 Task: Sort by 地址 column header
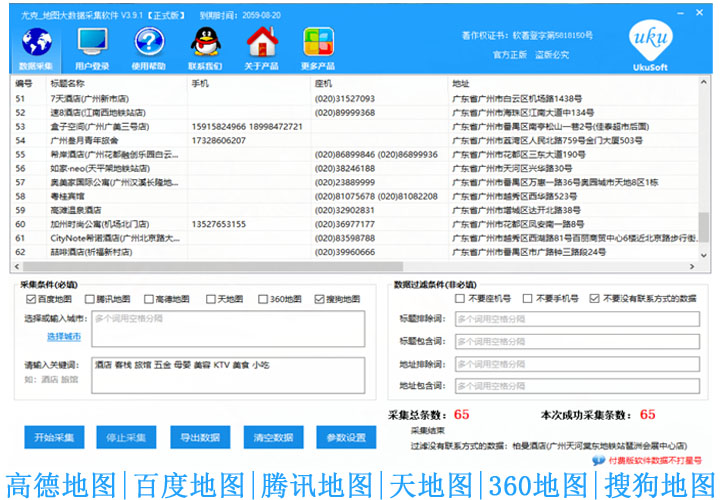pyautogui.click(x=461, y=84)
